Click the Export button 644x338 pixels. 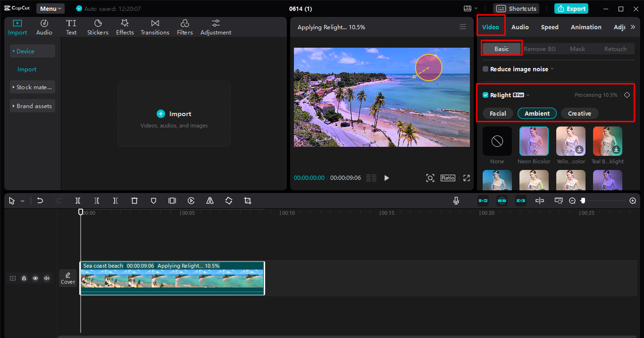571,9
